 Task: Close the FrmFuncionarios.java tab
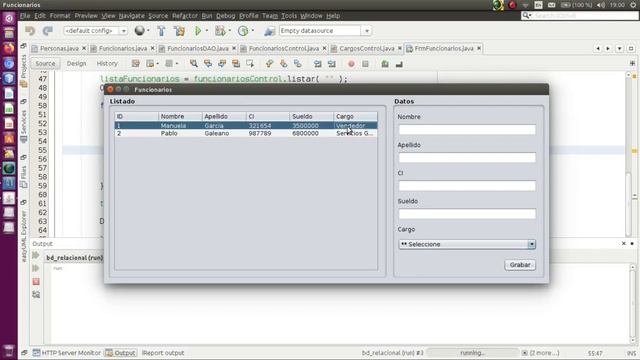coord(479,48)
